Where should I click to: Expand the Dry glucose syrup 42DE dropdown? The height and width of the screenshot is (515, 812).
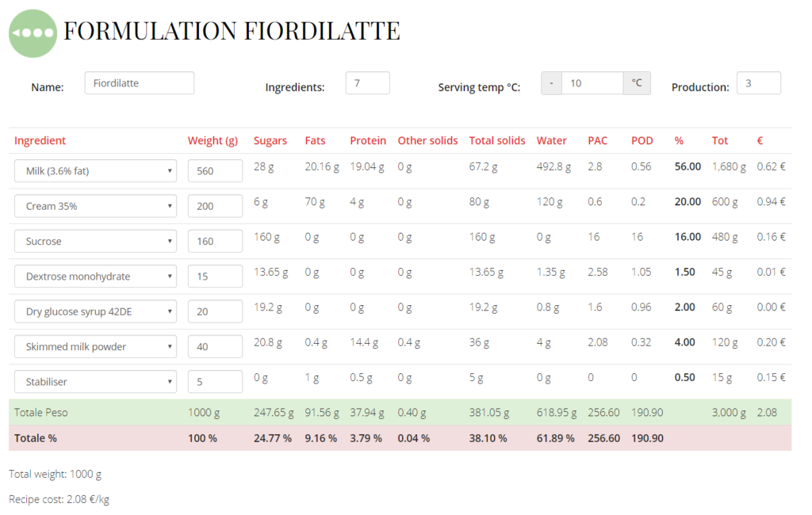point(95,311)
